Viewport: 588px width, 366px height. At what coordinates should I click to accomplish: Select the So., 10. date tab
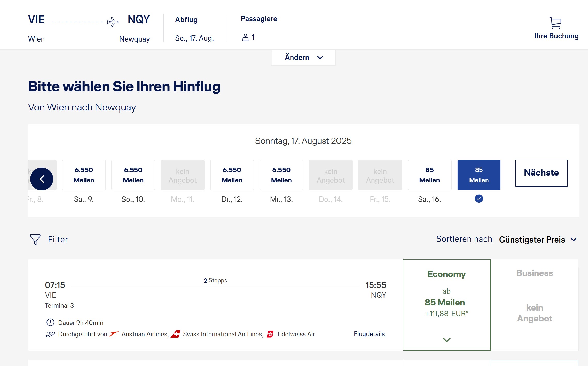[133, 175]
